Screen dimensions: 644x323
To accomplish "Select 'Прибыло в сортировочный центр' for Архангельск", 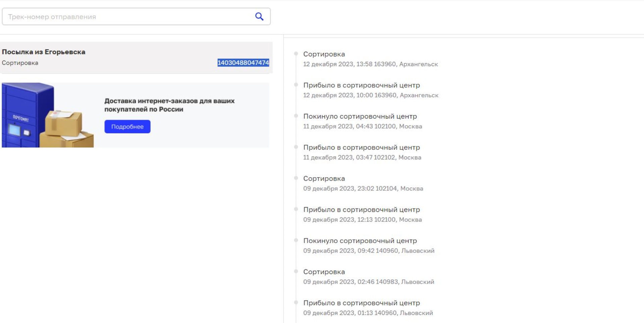I will 362,85.
